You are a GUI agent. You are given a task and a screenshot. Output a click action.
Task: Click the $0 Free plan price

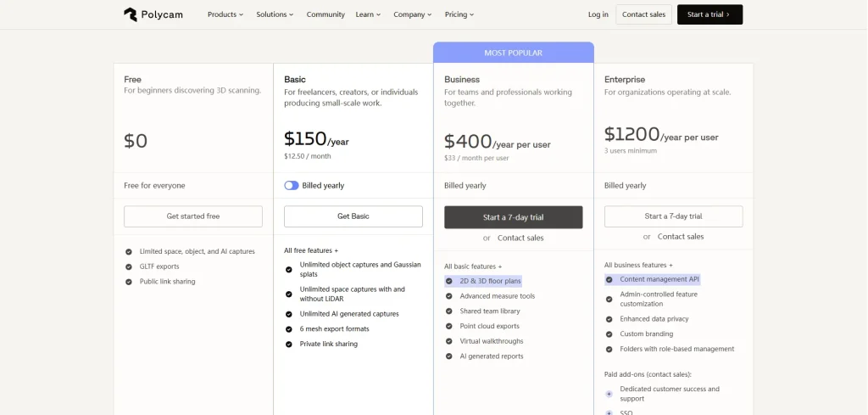136,141
